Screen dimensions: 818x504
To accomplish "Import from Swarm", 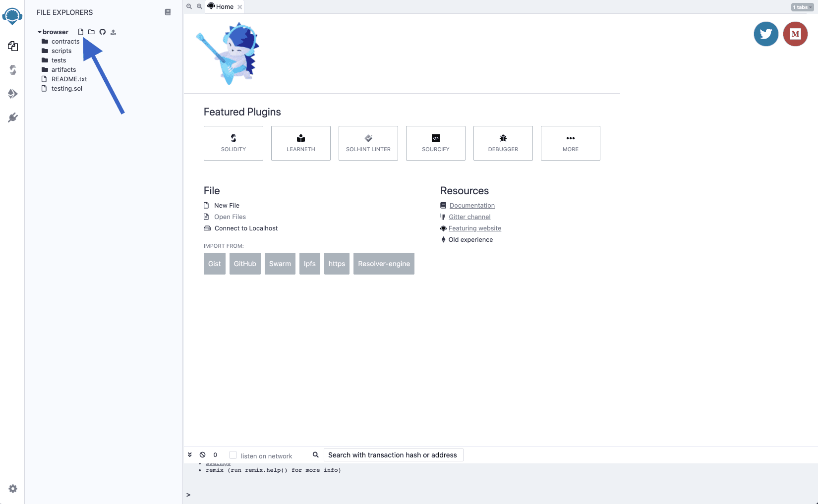I will click(x=280, y=264).
